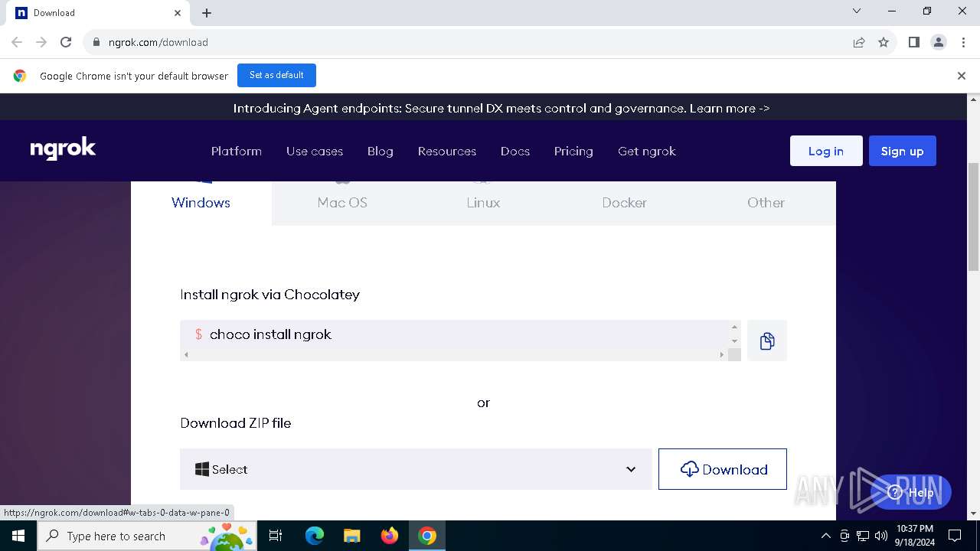The image size is (980, 551).
Task: Go to the Blog page
Action: coord(380,151)
